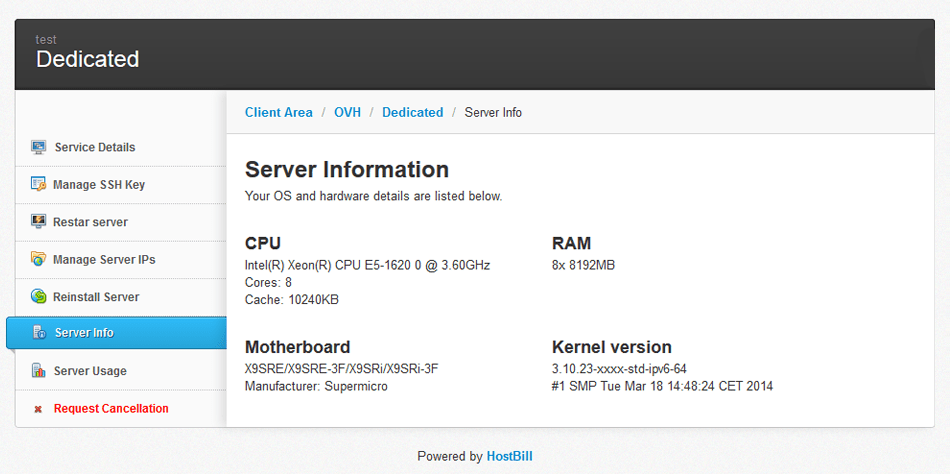The width and height of the screenshot is (950, 474).
Task: Go to Manage Server IPs menu label
Action: [104, 260]
